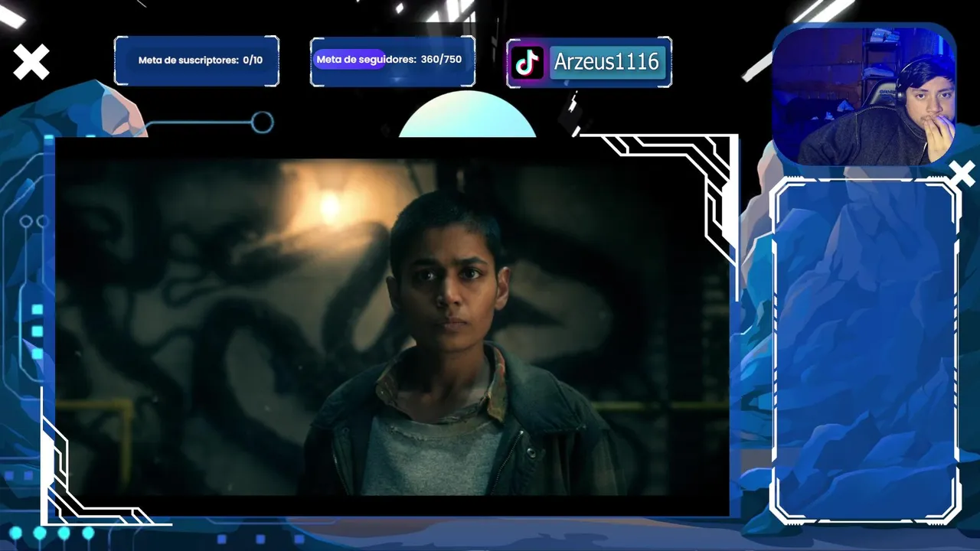The width and height of the screenshot is (980, 551).
Task: Click the 0/10 subscribers count text
Action: click(x=253, y=60)
